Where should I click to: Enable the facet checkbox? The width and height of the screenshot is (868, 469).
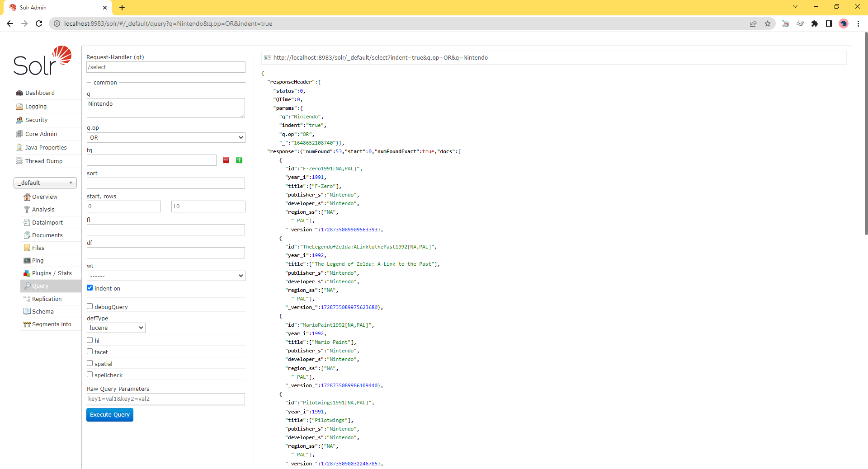90,352
